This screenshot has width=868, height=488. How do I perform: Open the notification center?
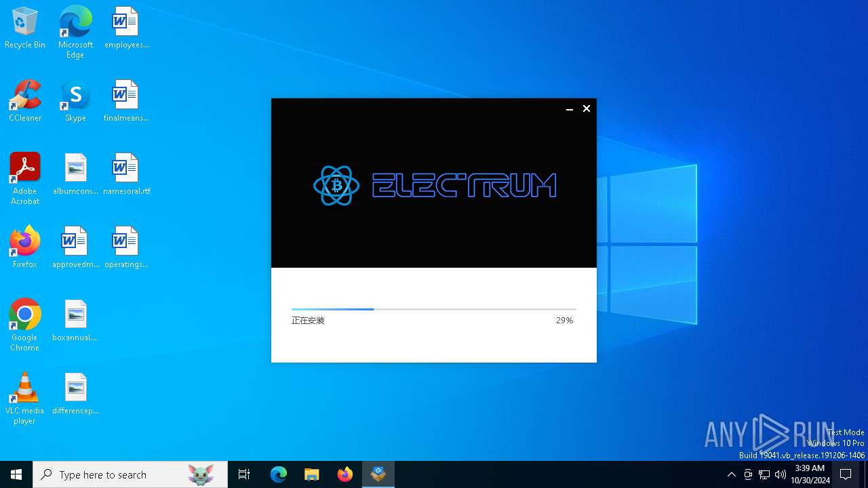tap(846, 474)
